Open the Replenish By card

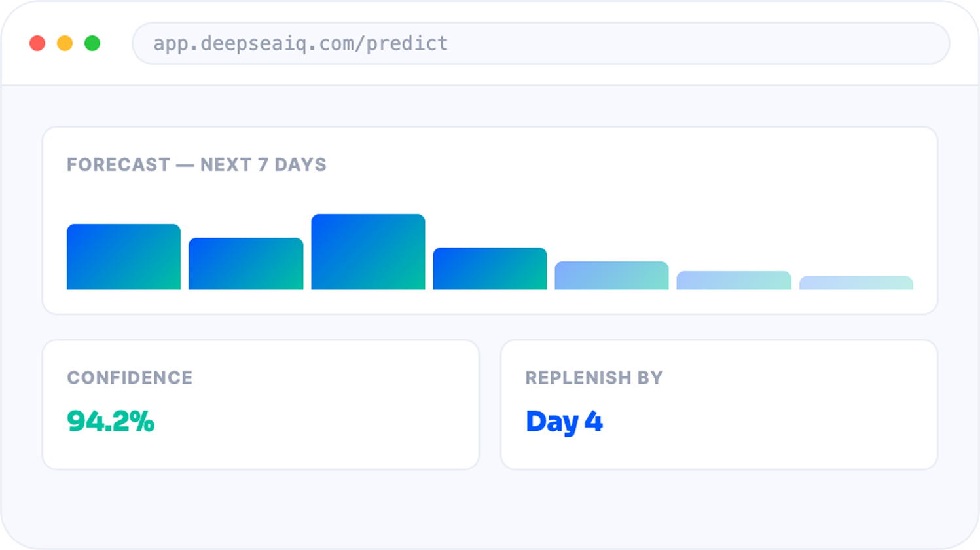[719, 405]
